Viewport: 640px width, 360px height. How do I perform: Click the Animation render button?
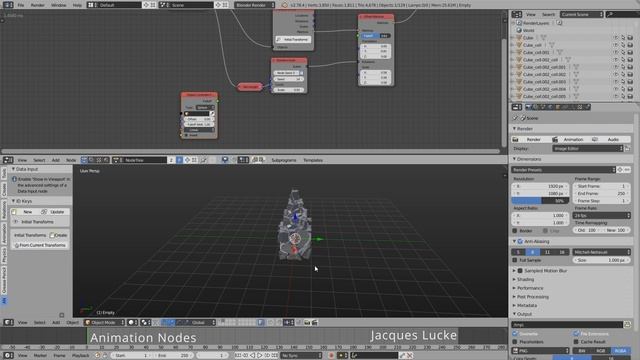(570, 139)
